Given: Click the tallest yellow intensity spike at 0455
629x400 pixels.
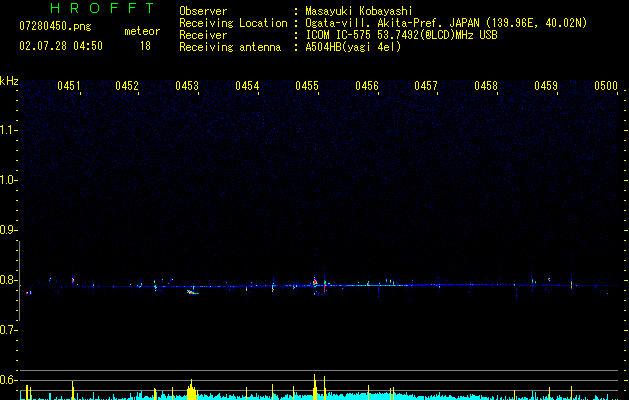Looking at the screenshot, I should point(314,387).
